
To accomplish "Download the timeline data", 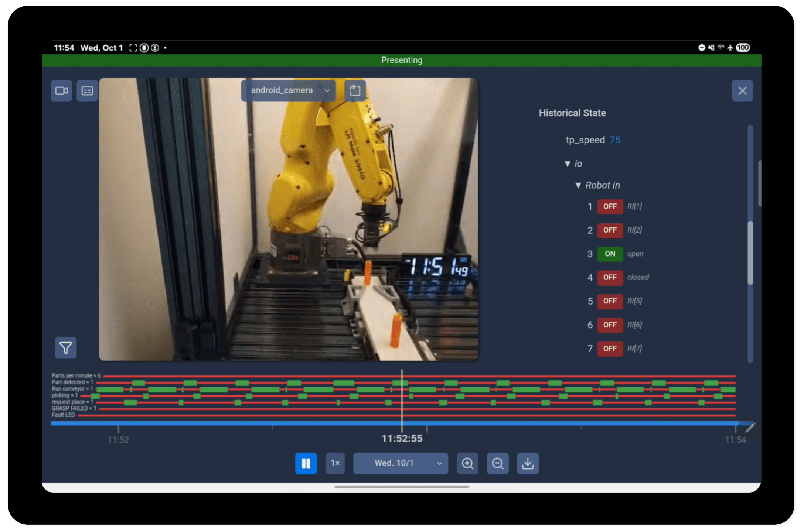I will pos(528,463).
